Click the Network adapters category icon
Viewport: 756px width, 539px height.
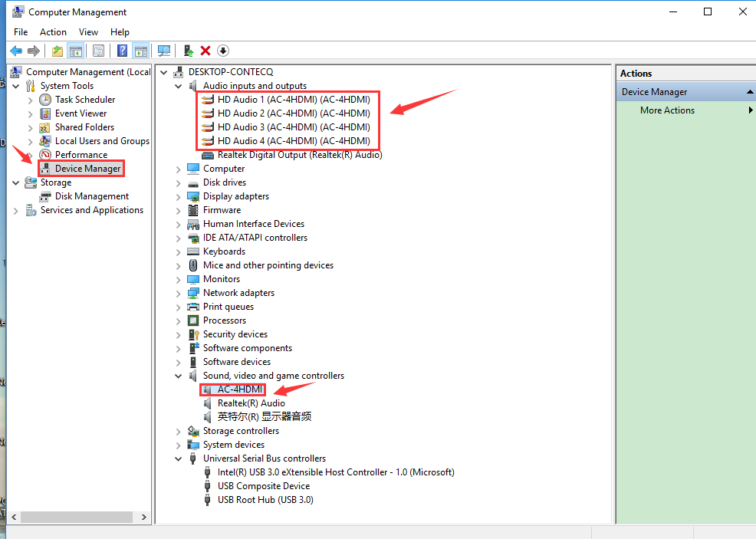pos(193,293)
